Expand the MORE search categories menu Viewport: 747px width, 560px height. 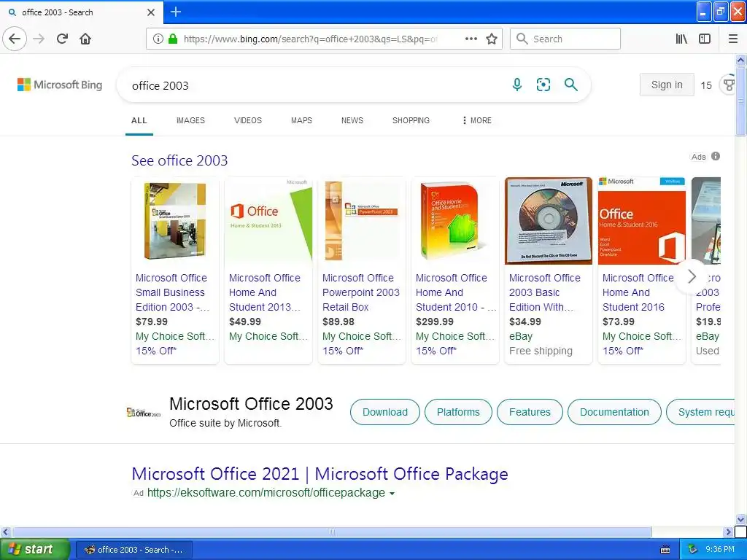pos(476,120)
